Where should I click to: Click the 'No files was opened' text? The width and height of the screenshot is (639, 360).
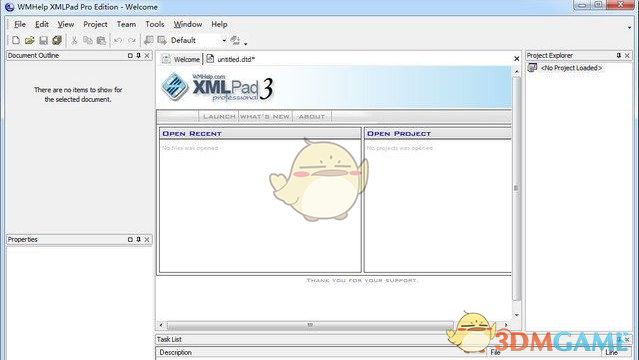190,148
